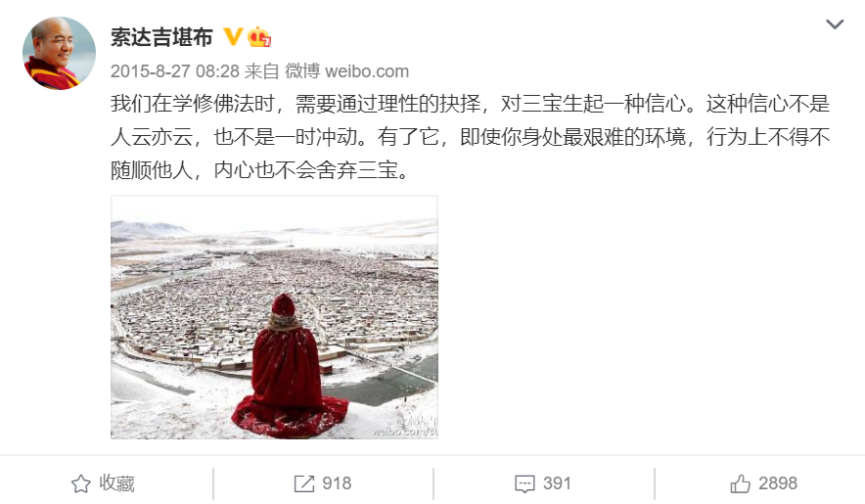Screen dimensions: 865x504
Task: Click the 来自 source label text
Action: [x=262, y=71]
